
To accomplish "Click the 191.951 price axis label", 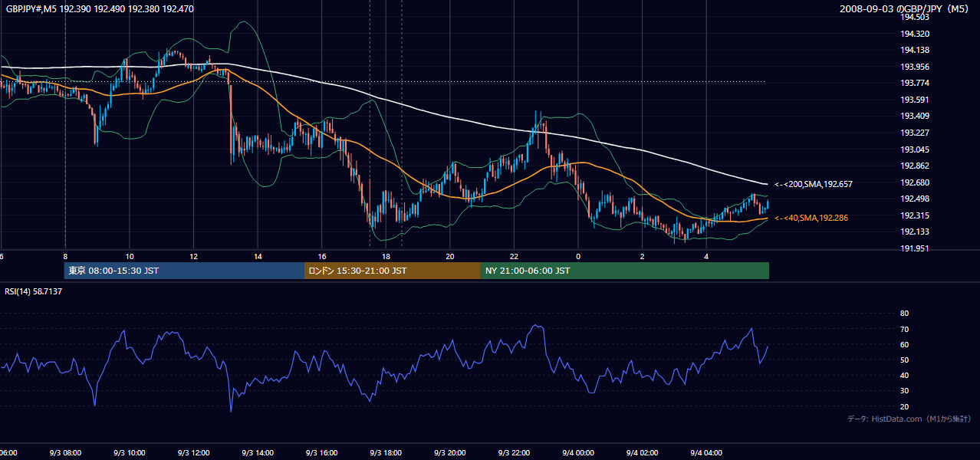I will coord(914,248).
